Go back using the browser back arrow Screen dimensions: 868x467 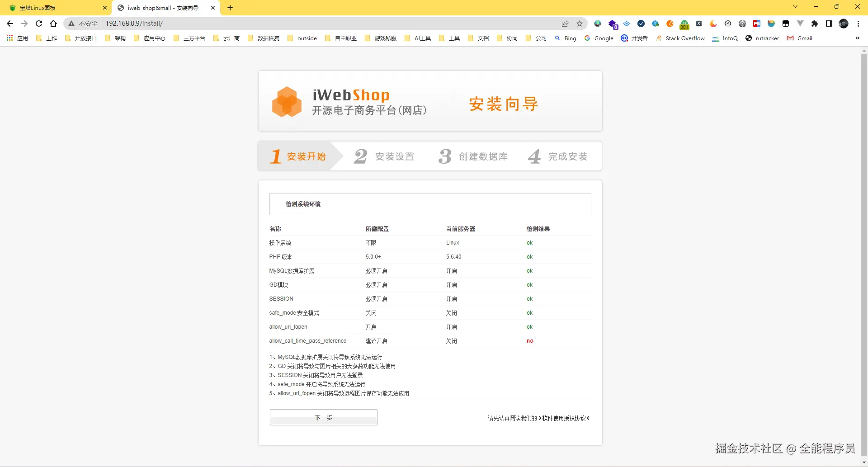[x=10, y=24]
